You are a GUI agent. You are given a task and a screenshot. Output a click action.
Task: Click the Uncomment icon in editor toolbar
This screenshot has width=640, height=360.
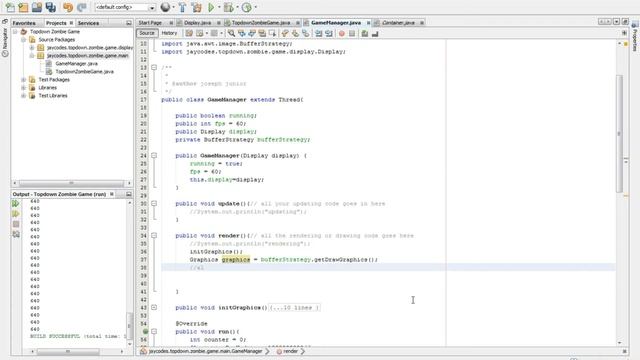pyautogui.click(x=375, y=33)
